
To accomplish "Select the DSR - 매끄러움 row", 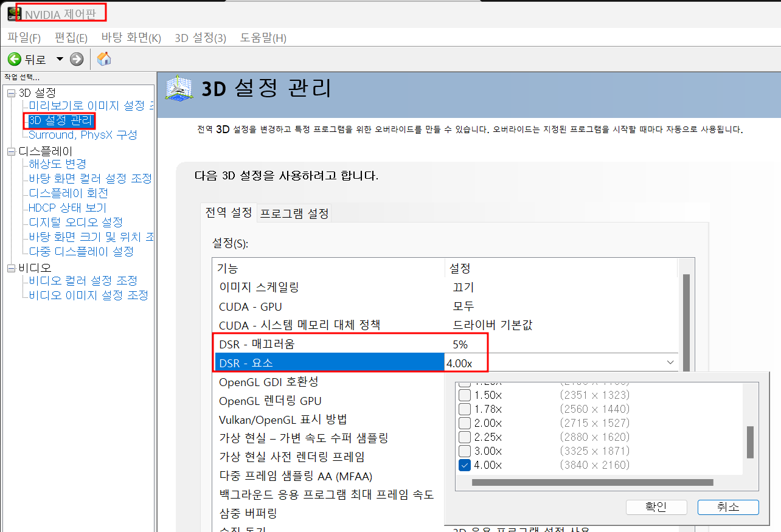I will click(447, 344).
